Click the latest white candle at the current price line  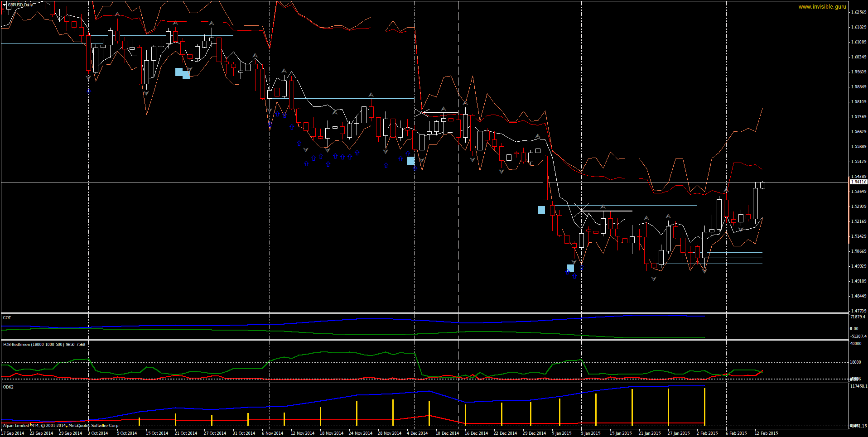[x=763, y=185]
